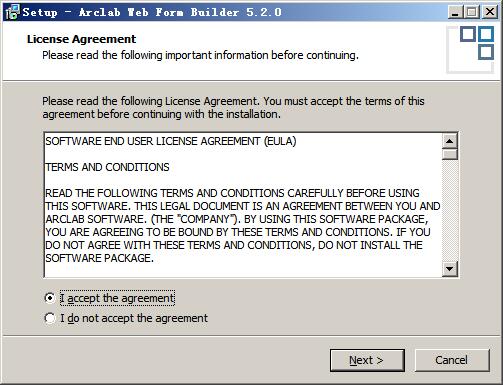
Task: Click the Next > button
Action: pos(367,360)
